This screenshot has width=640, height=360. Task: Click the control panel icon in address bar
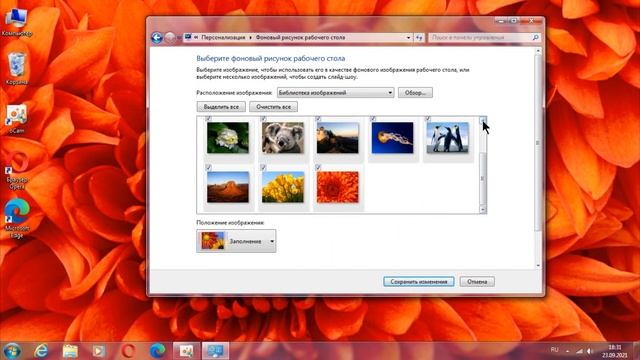pos(188,37)
